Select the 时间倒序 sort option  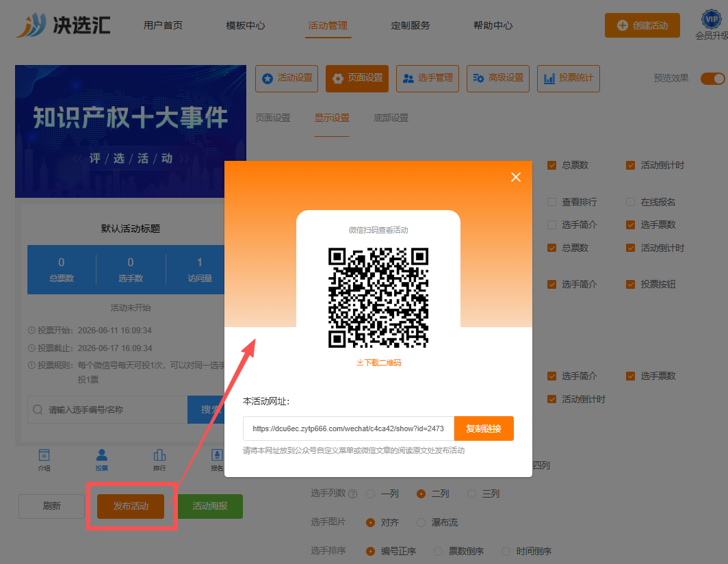pyautogui.click(x=506, y=552)
